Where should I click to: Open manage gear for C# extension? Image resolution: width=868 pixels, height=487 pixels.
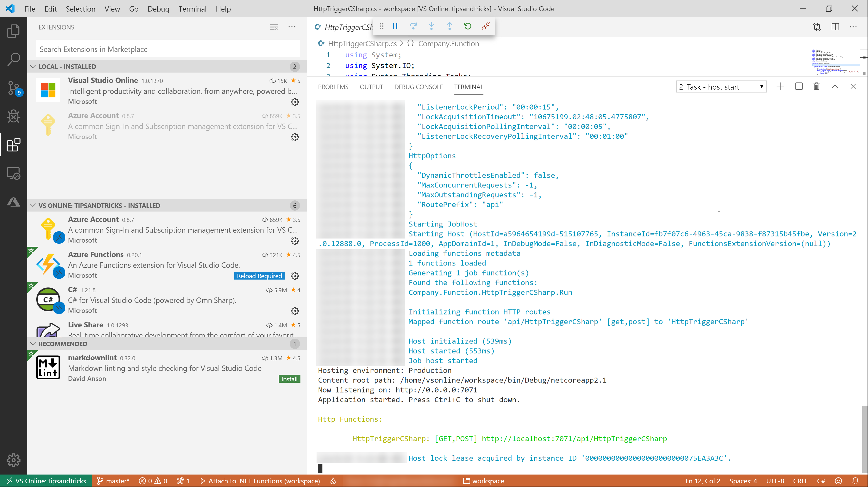pyautogui.click(x=295, y=311)
